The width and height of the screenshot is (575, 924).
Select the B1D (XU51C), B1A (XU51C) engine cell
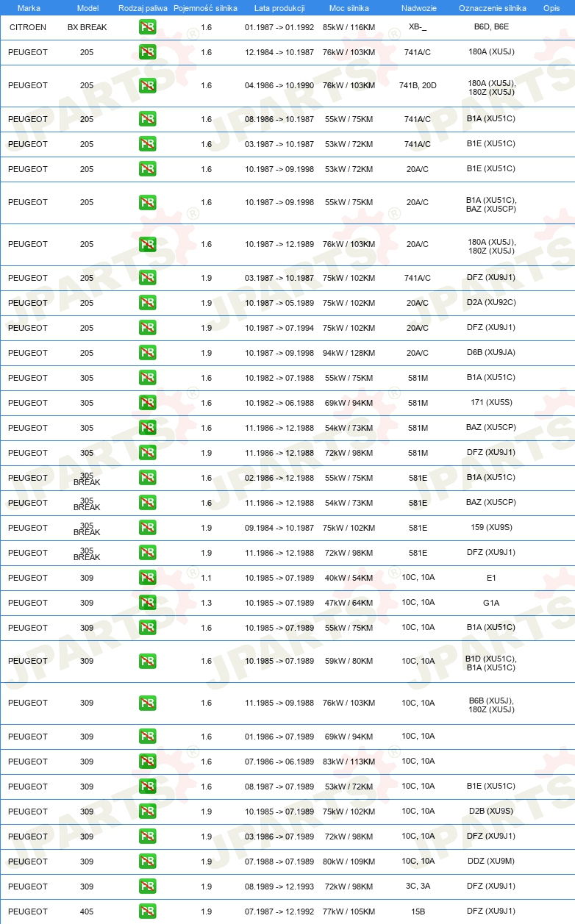click(491, 663)
